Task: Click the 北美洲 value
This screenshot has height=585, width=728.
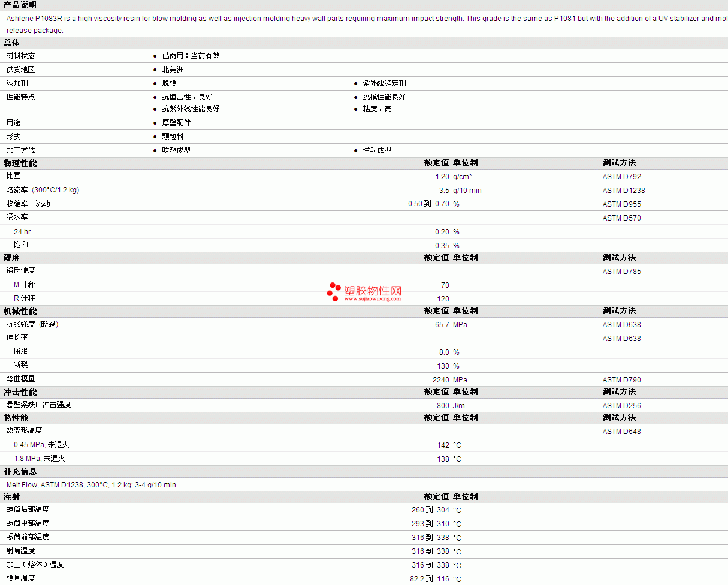Action: (x=173, y=70)
